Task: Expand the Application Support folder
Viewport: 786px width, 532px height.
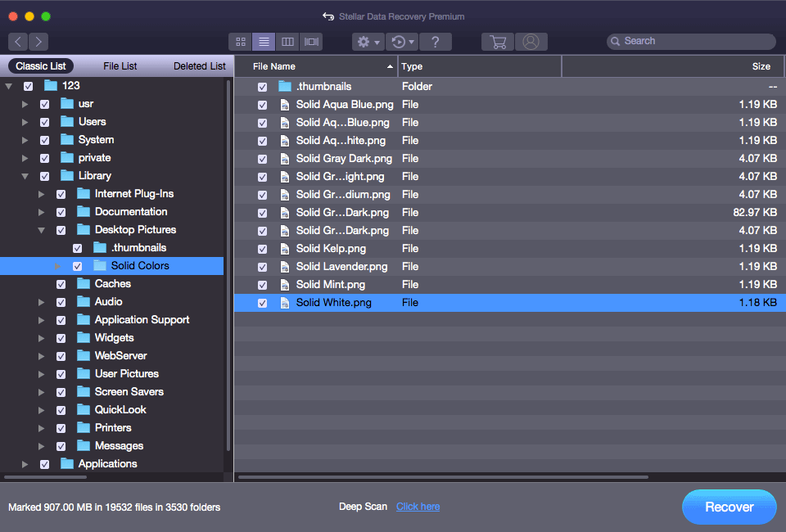Action: pos(41,319)
